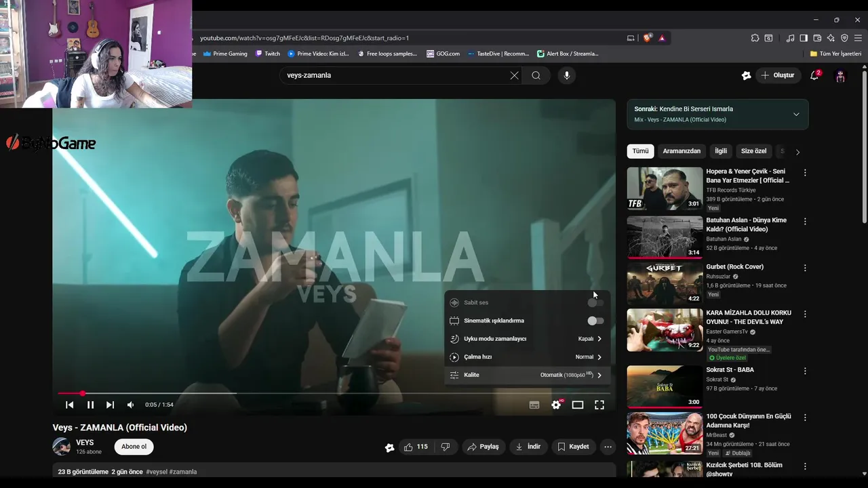
Task: Open the Alert Box / Streamlabs bookmark
Action: pyautogui.click(x=568, y=54)
